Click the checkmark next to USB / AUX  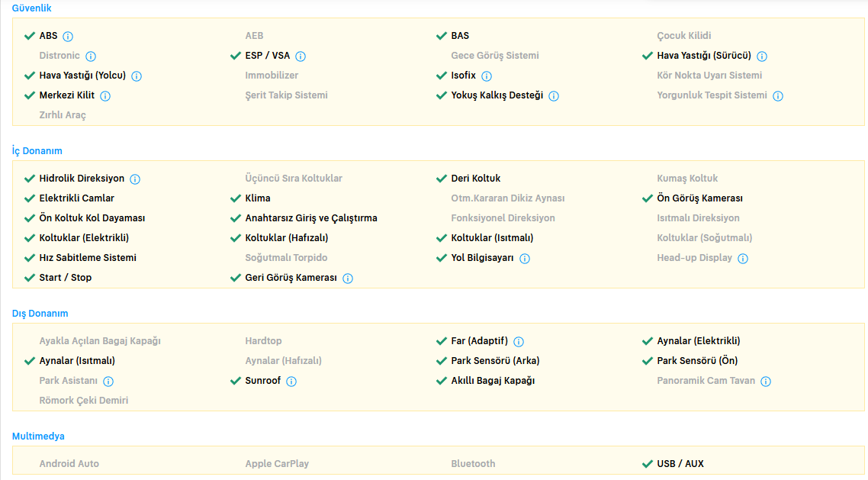click(x=647, y=465)
